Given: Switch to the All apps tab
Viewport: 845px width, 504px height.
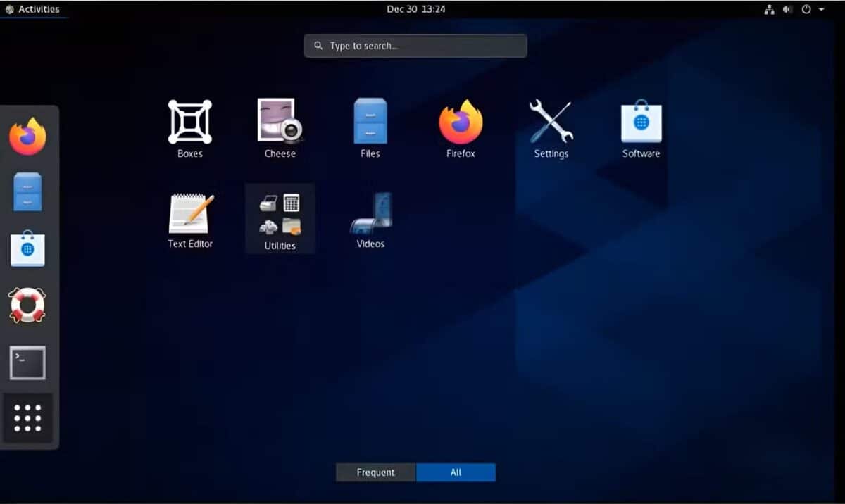Looking at the screenshot, I should 456,472.
